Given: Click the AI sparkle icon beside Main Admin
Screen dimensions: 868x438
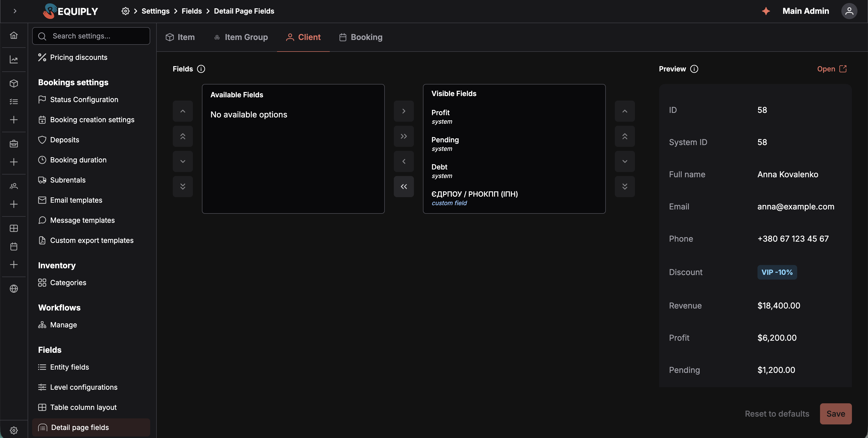Looking at the screenshot, I should 766,11.
